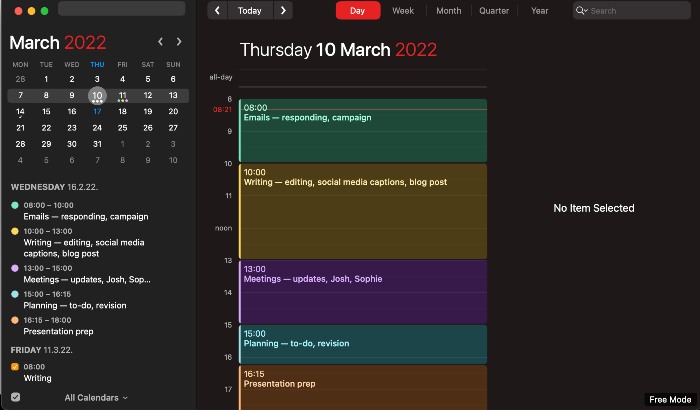700x410 pixels.
Task: Select 17 in the mini calendar
Action: click(97, 112)
